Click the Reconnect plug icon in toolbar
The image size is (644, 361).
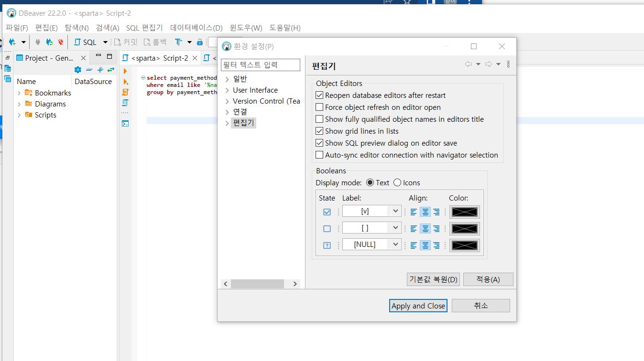[49, 42]
